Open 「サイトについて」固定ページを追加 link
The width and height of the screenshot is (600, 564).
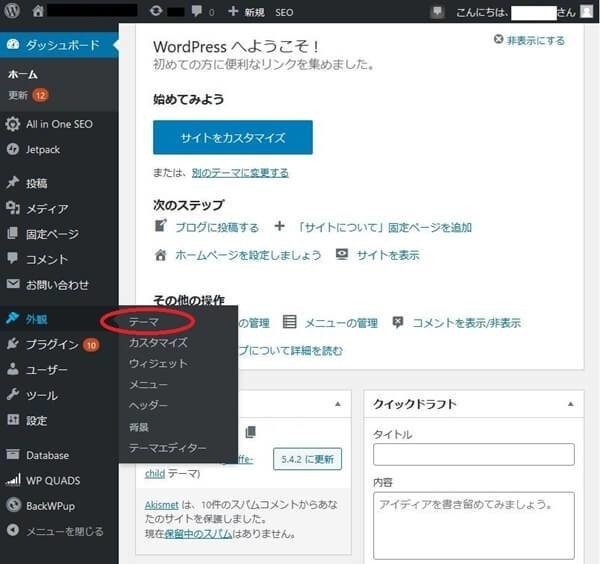[x=384, y=228]
